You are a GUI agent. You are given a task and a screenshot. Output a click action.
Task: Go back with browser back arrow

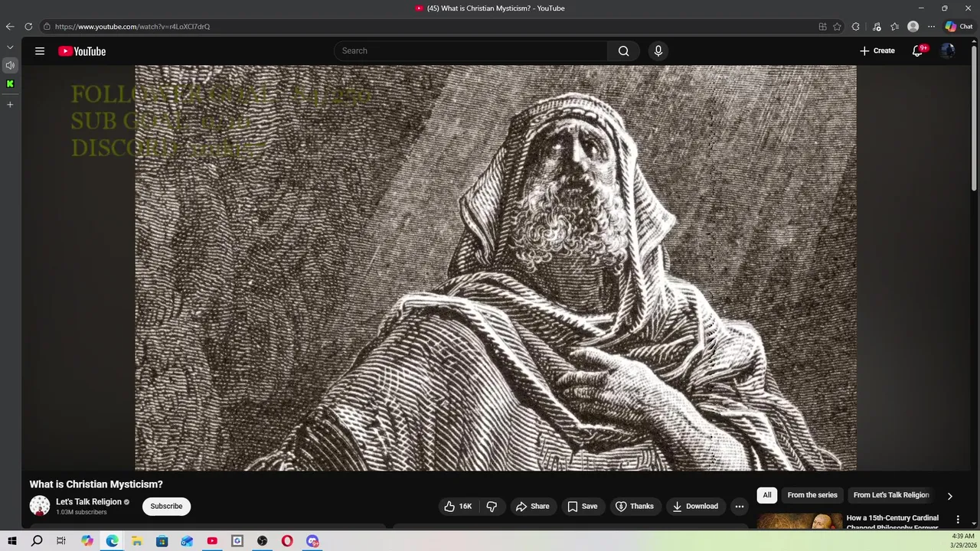click(x=10, y=27)
